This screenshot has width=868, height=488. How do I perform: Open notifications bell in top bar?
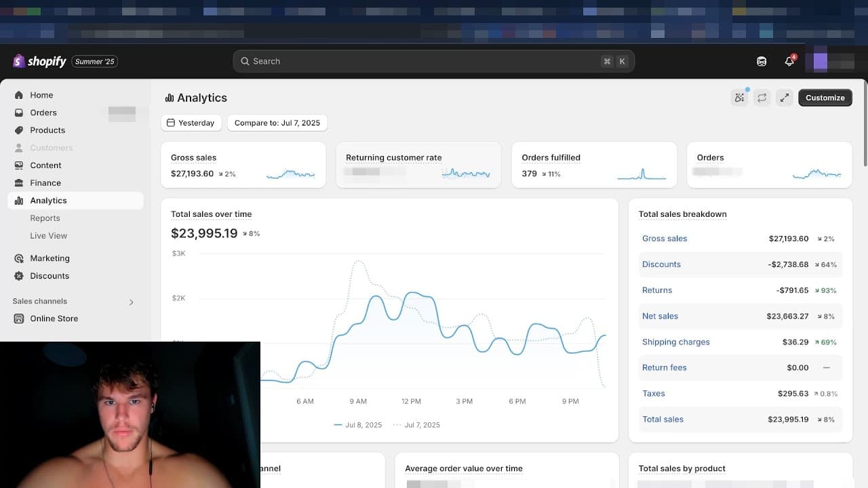coord(789,61)
